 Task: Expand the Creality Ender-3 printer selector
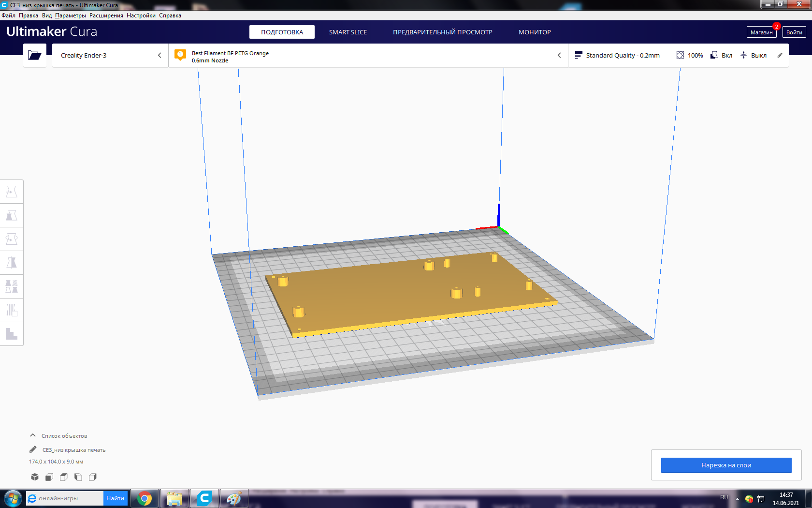pyautogui.click(x=110, y=55)
